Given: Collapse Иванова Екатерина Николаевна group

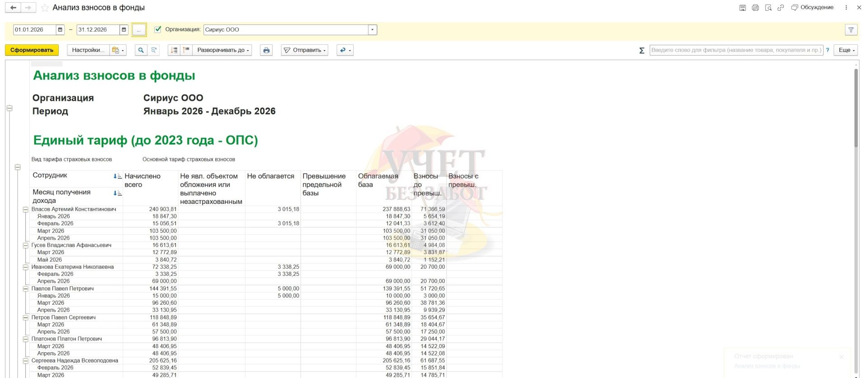Looking at the screenshot, I should pyautogui.click(x=26, y=267).
